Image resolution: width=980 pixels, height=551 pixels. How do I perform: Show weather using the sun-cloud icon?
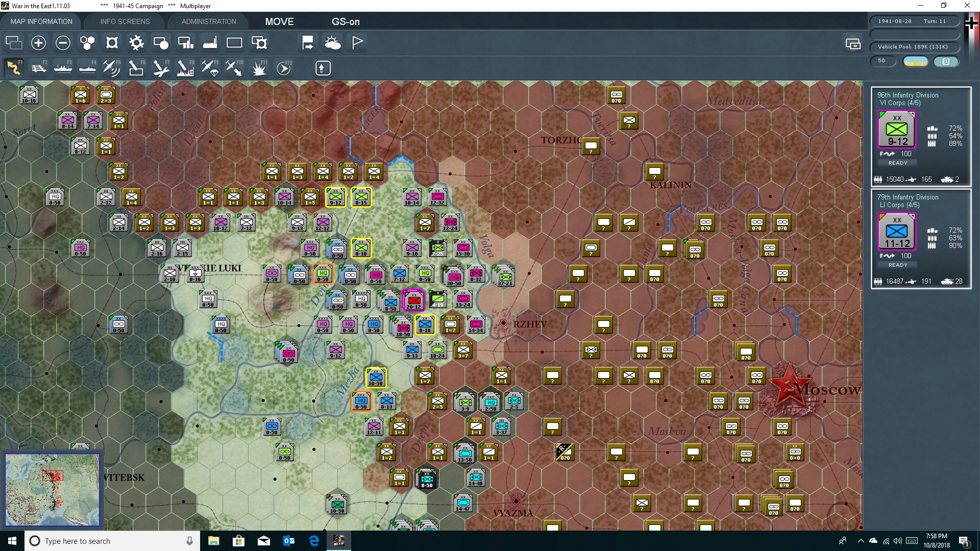click(333, 43)
